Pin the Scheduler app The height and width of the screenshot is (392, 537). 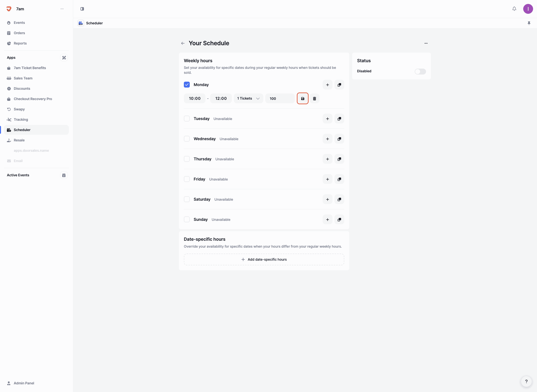click(529, 23)
